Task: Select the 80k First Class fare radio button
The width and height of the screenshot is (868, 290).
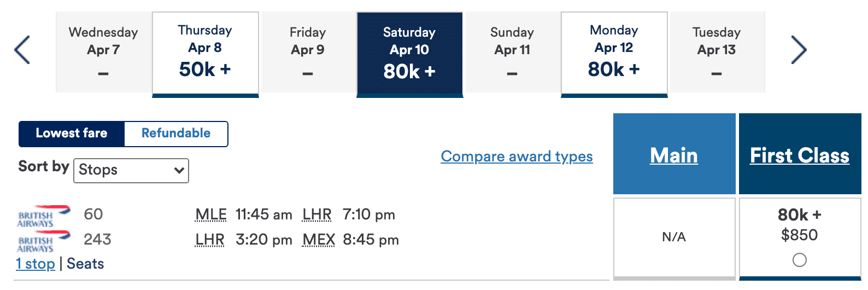Action: 800,260
